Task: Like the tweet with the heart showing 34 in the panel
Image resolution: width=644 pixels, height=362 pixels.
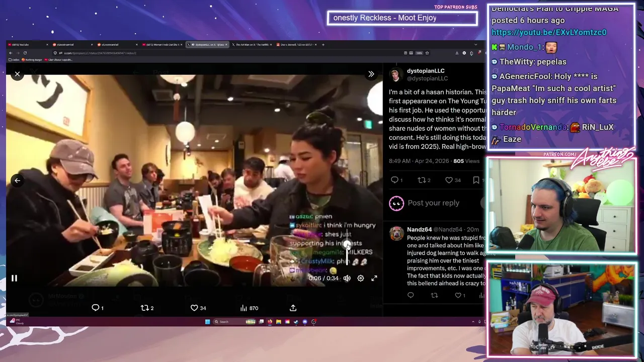Action: pos(449,180)
